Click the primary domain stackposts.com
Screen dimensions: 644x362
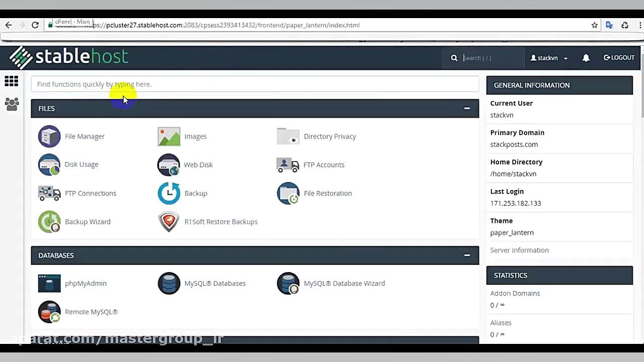514,144
